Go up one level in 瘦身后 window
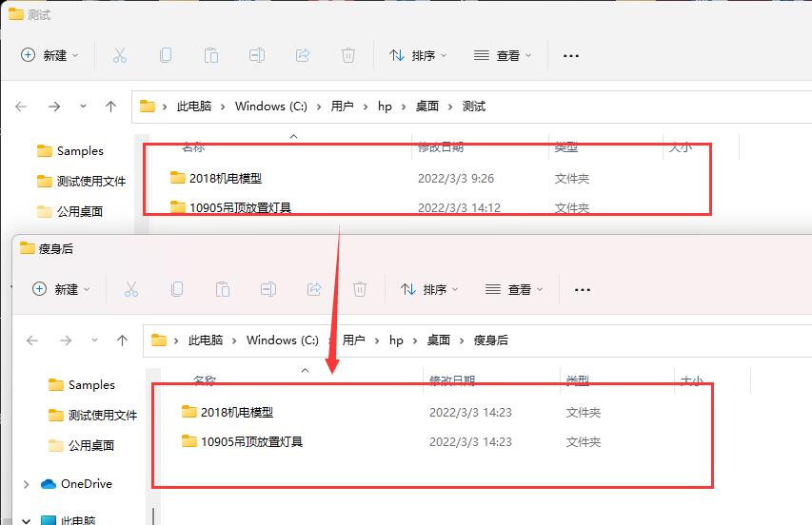This screenshot has height=525, width=812. 122,340
